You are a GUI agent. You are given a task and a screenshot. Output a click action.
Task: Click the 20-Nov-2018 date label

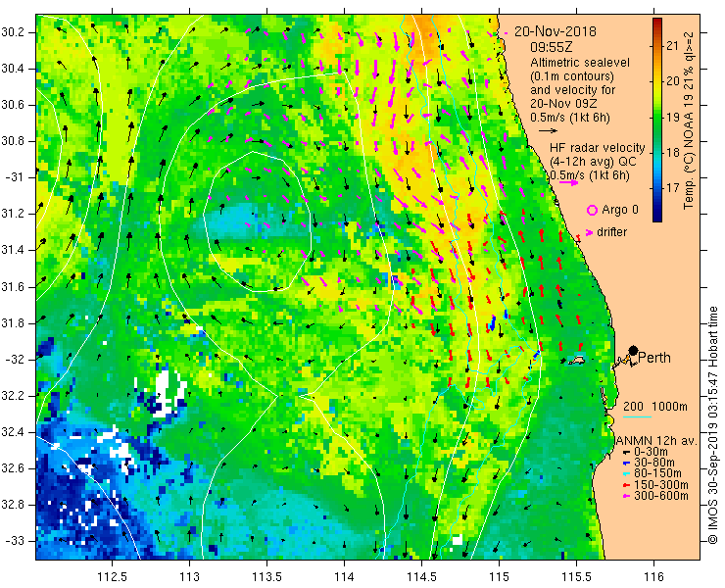coord(556,31)
